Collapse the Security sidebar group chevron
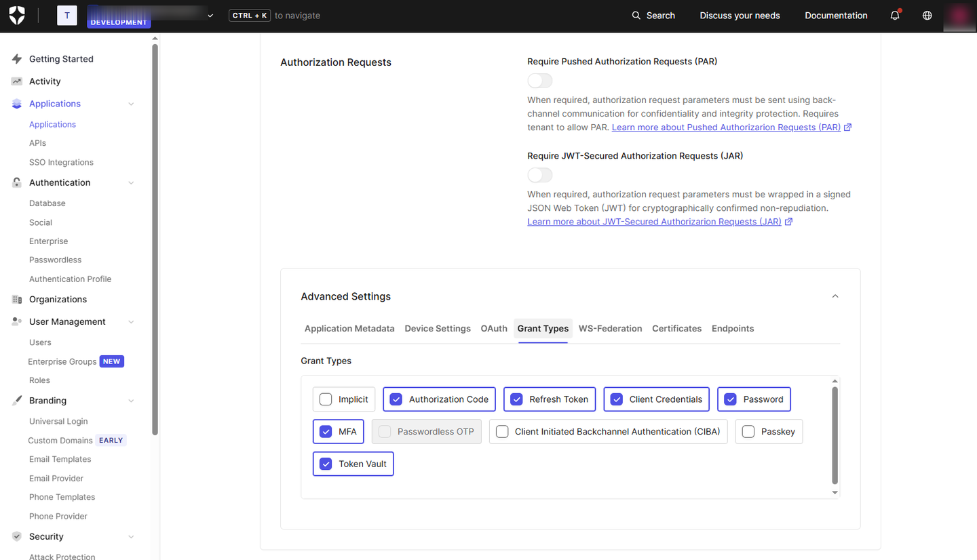 click(131, 536)
